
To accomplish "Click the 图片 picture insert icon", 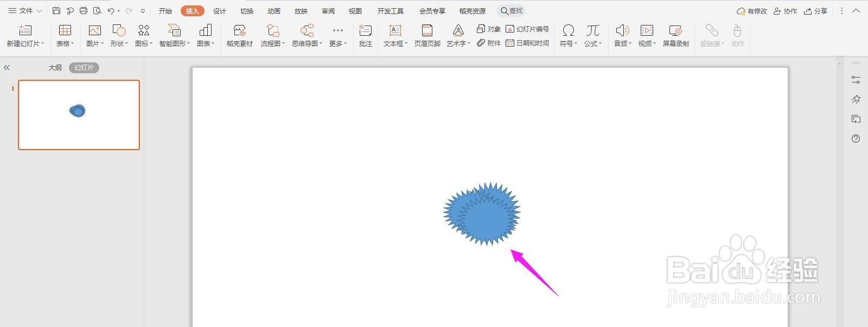I will pyautogui.click(x=95, y=36).
